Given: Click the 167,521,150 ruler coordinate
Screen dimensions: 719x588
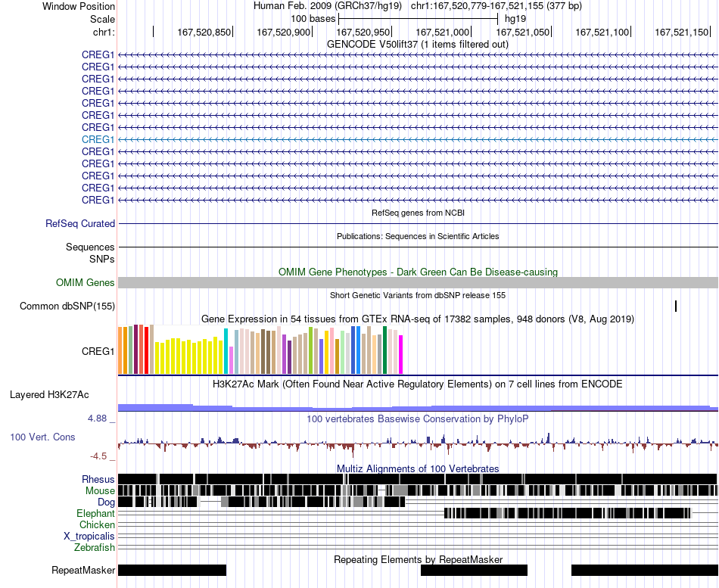Looking at the screenshot, I should (x=681, y=32).
